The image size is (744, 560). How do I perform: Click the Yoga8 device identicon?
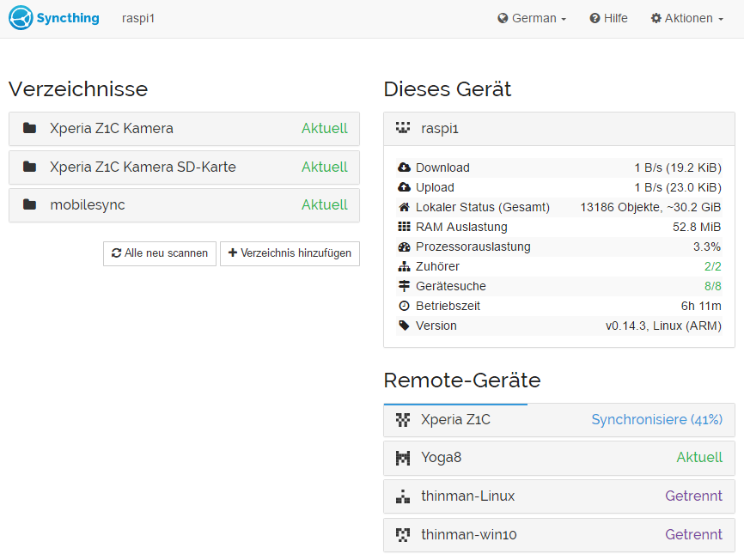402,458
